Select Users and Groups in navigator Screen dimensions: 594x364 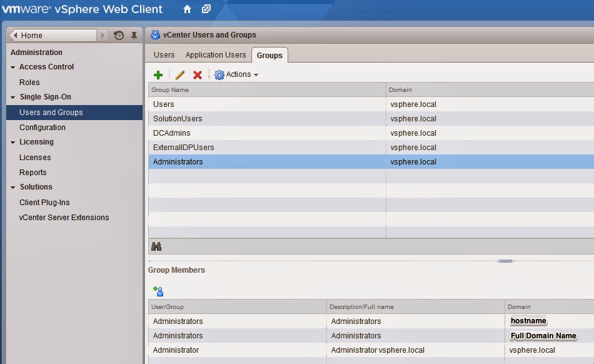(74, 113)
